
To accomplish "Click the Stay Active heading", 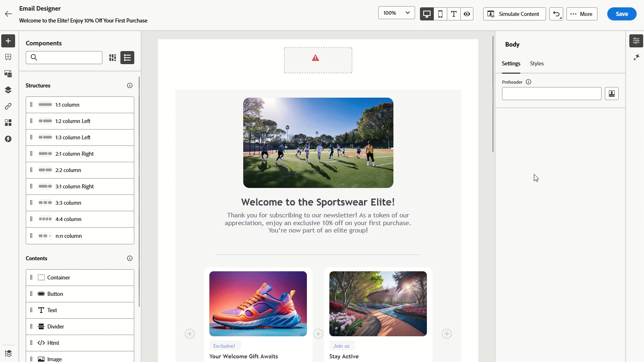I will [x=344, y=356].
